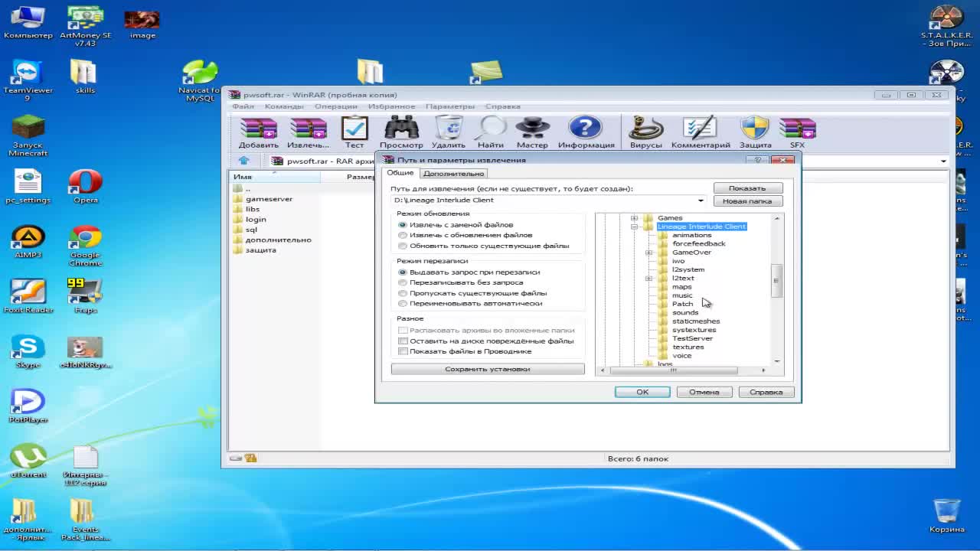The width and height of the screenshot is (980, 551).
Task: Expand the Games folder tree node
Action: [x=634, y=218]
